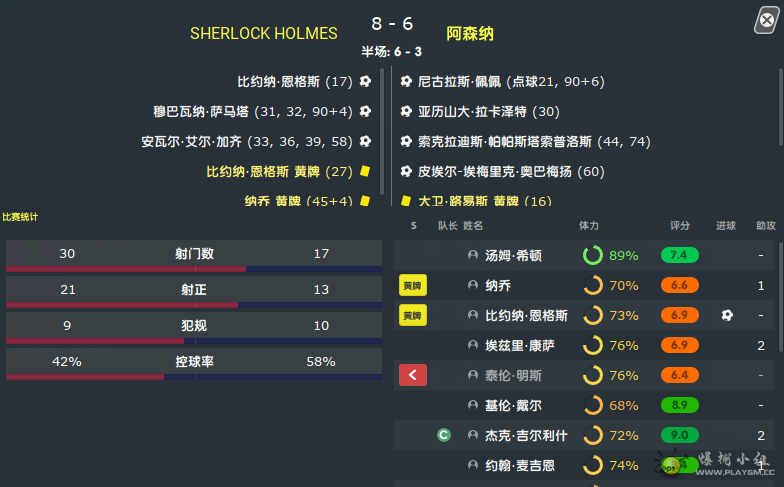
Task: Click 比约纳·恩格斯's yellow card badge in player list
Action: coord(413,316)
